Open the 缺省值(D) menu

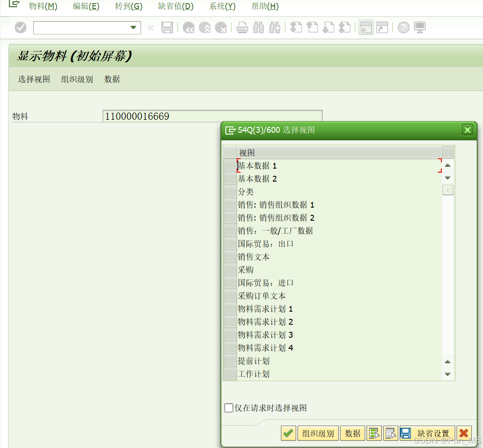tap(176, 6)
